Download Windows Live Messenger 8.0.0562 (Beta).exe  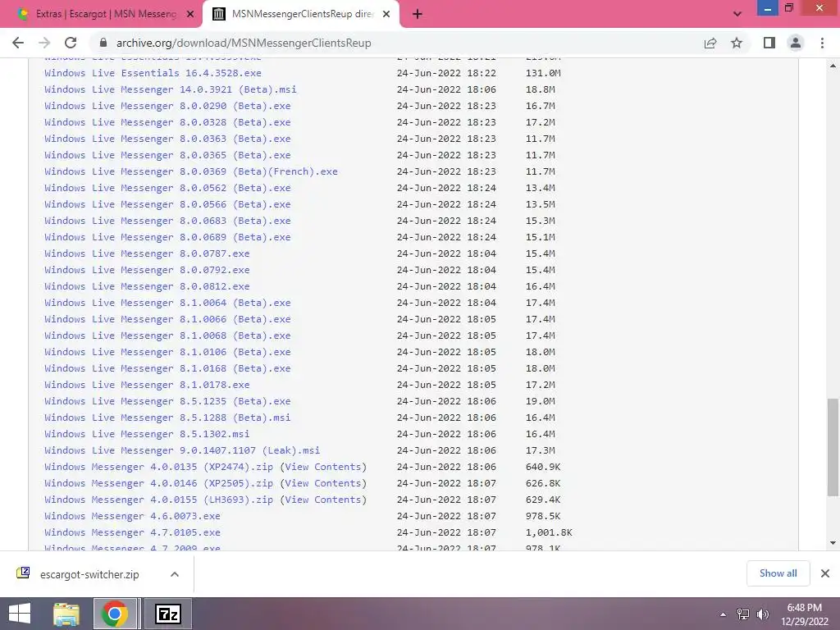(x=167, y=188)
